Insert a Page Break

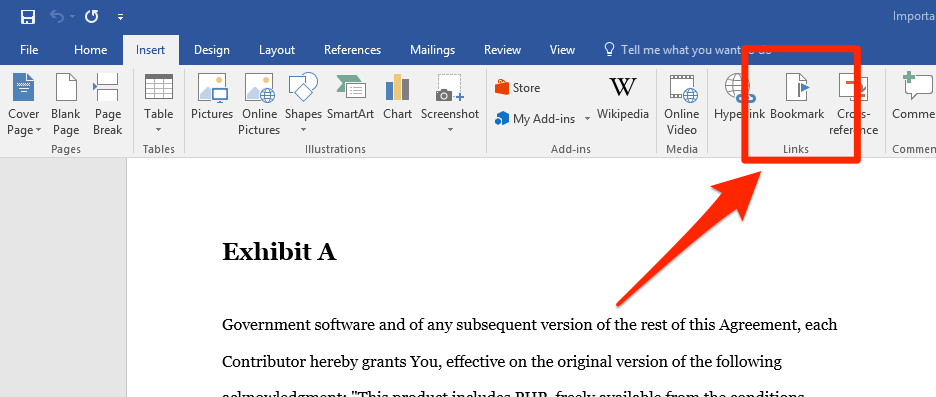pos(107,105)
